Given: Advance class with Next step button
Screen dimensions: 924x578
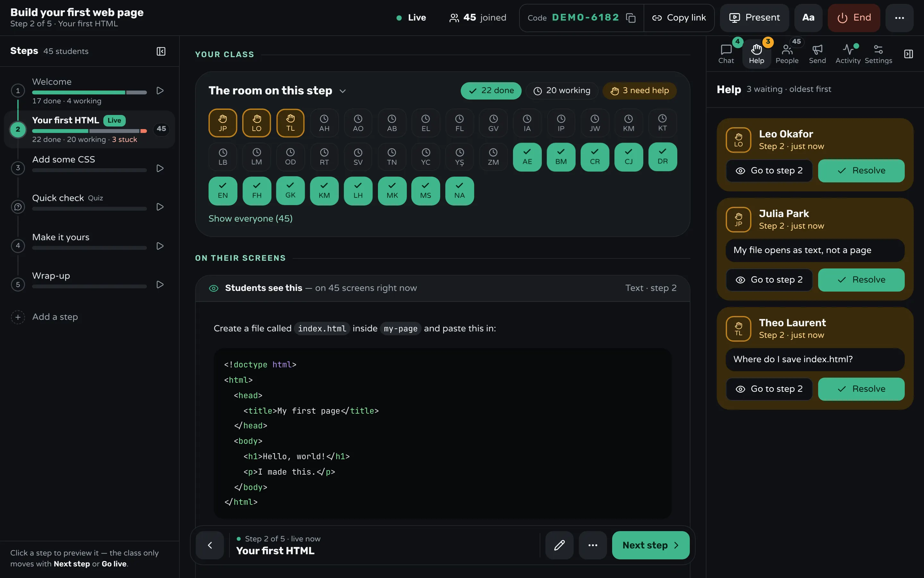Looking at the screenshot, I should click(651, 545).
